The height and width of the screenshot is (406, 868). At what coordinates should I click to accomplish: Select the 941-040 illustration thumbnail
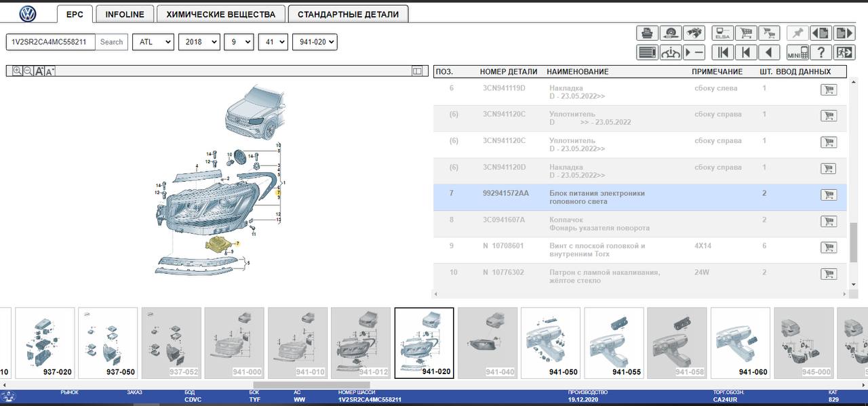(x=488, y=343)
